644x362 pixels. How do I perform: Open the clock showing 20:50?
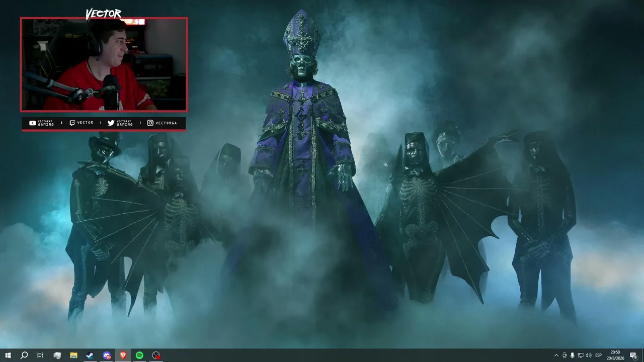tap(615, 355)
